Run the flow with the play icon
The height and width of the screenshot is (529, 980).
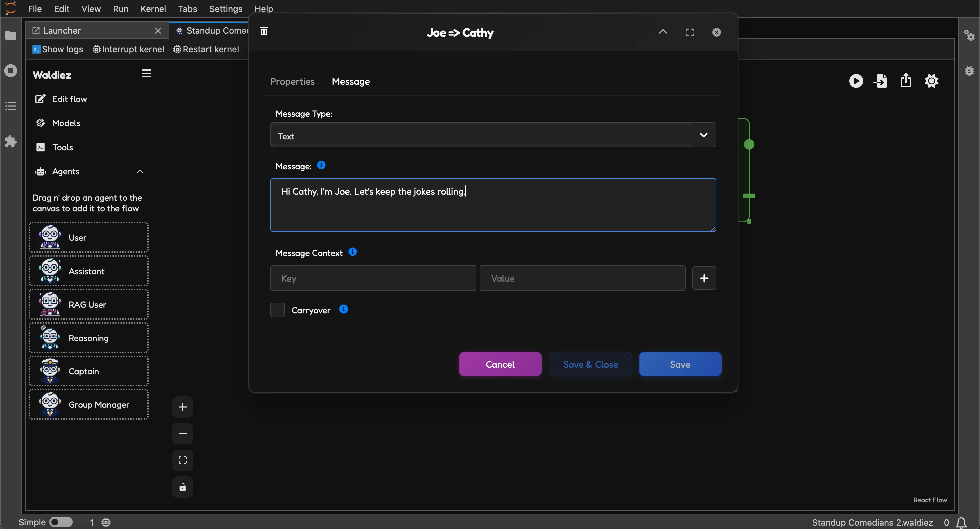(x=856, y=81)
